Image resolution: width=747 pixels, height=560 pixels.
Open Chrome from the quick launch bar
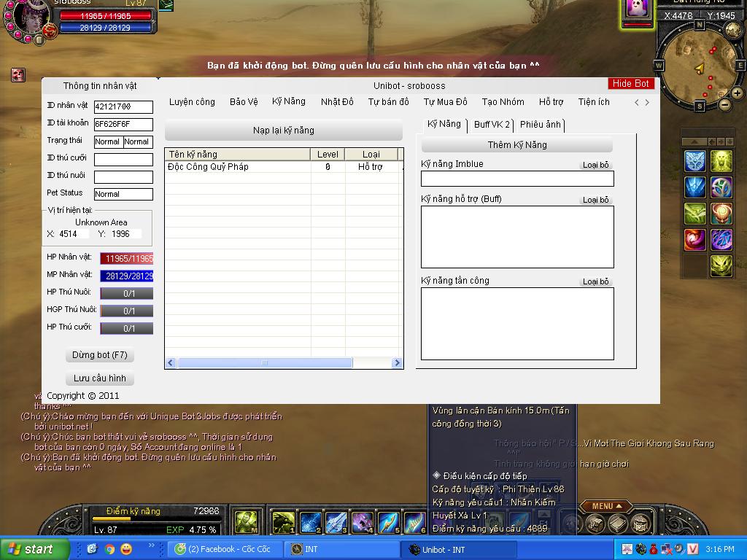(109, 549)
